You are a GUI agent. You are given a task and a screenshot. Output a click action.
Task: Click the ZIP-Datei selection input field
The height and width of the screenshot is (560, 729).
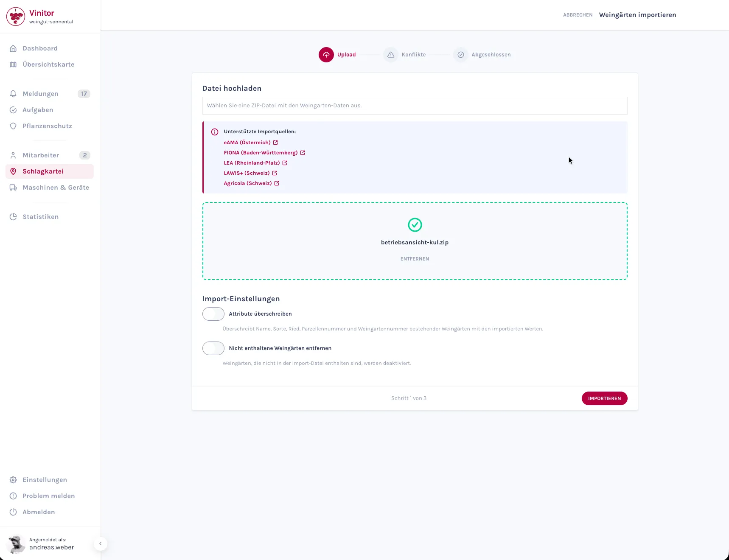pyautogui.click(x=415, y=106)
